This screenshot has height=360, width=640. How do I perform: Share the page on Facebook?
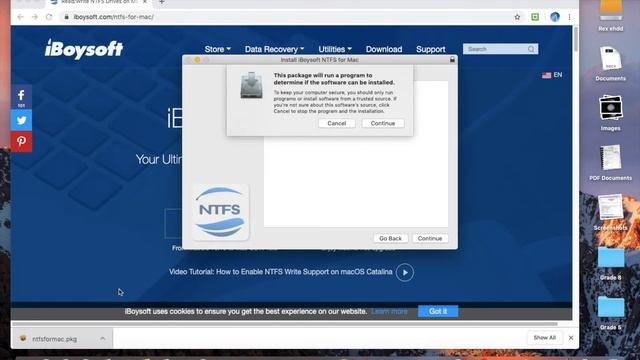pos(21,98)
